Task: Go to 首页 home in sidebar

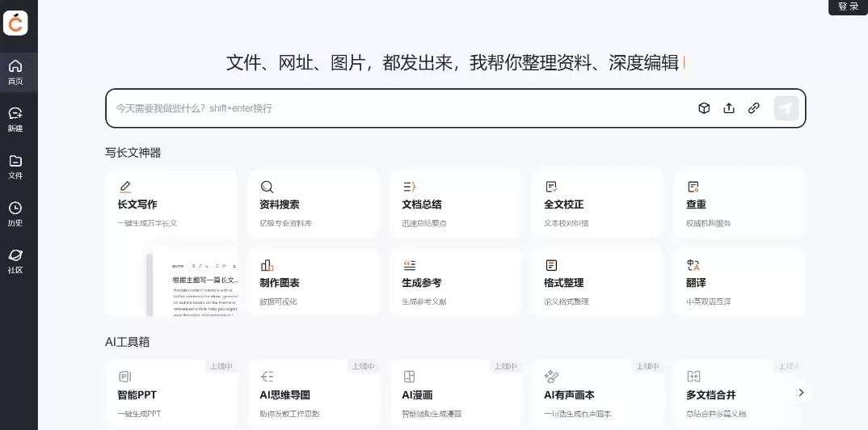Action: [15, 73]
